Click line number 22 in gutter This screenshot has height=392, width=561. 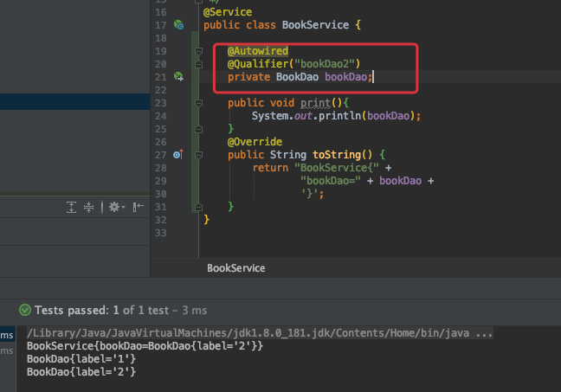tap(161, 90)
